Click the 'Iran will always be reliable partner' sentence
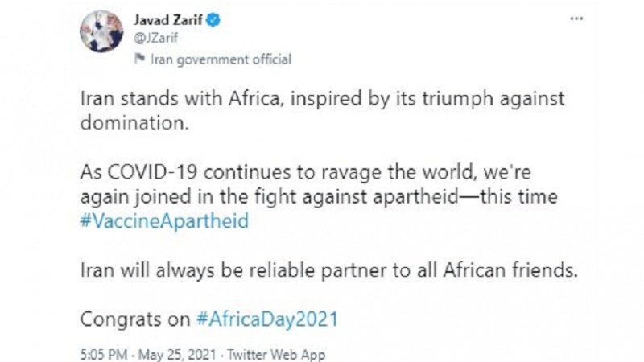The height and width of the screenshot is (362, 644). click(x=328, y=270)
